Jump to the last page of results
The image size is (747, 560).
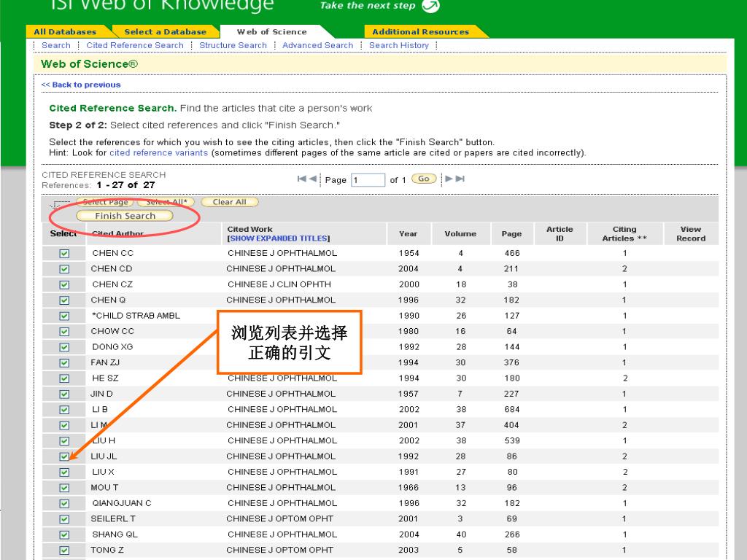click(x=460, y=179)
